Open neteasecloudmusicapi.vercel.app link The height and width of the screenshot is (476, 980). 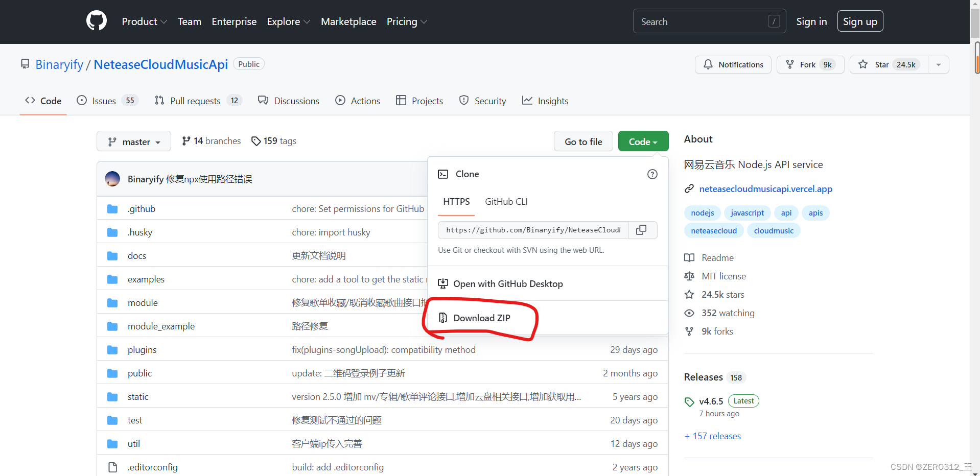pos(765,189)
